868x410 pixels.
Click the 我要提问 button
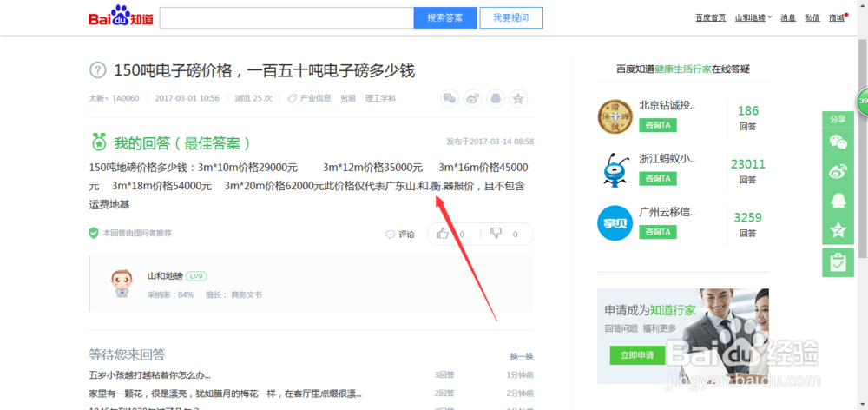point(511,17)
